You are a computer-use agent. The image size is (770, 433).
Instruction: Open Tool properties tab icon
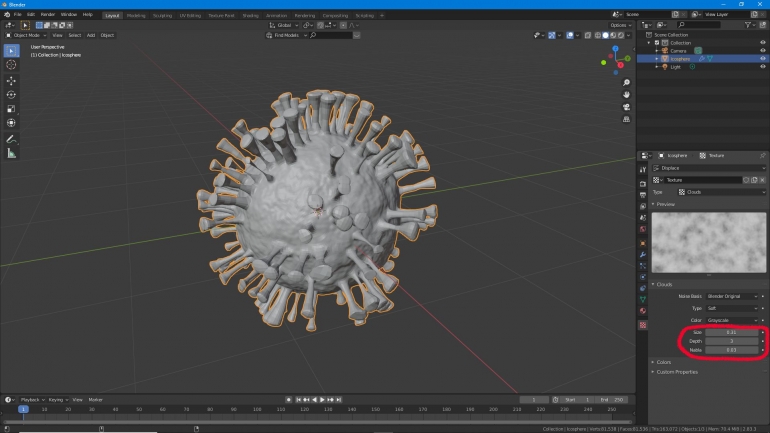(x=643, y=170)
